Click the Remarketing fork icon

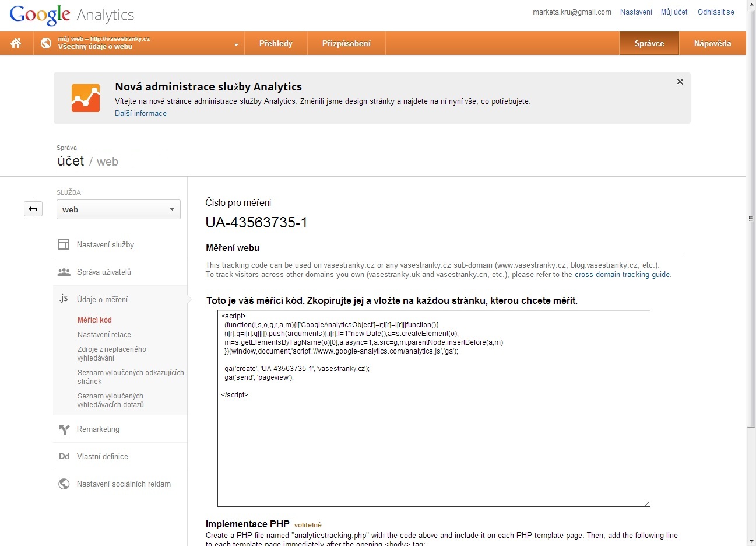64,429
